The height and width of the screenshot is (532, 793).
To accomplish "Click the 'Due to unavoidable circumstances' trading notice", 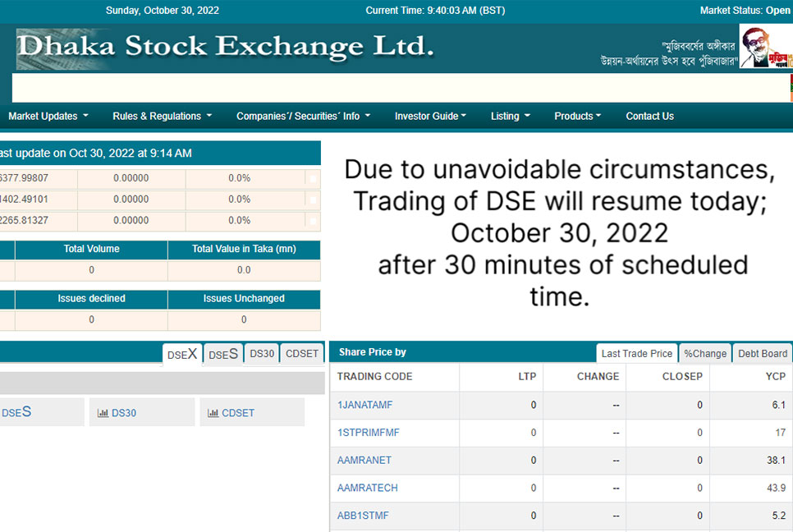I will (x=560, y=232).
